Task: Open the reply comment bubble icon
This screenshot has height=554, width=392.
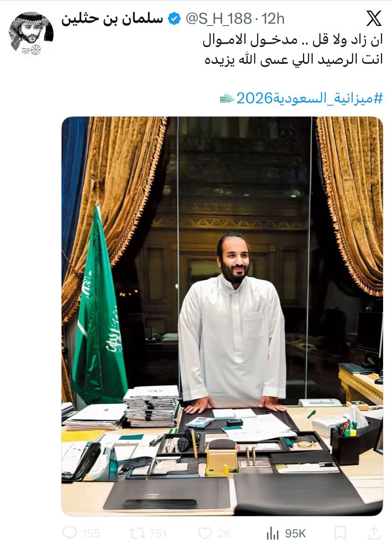Action: [70, 533]
